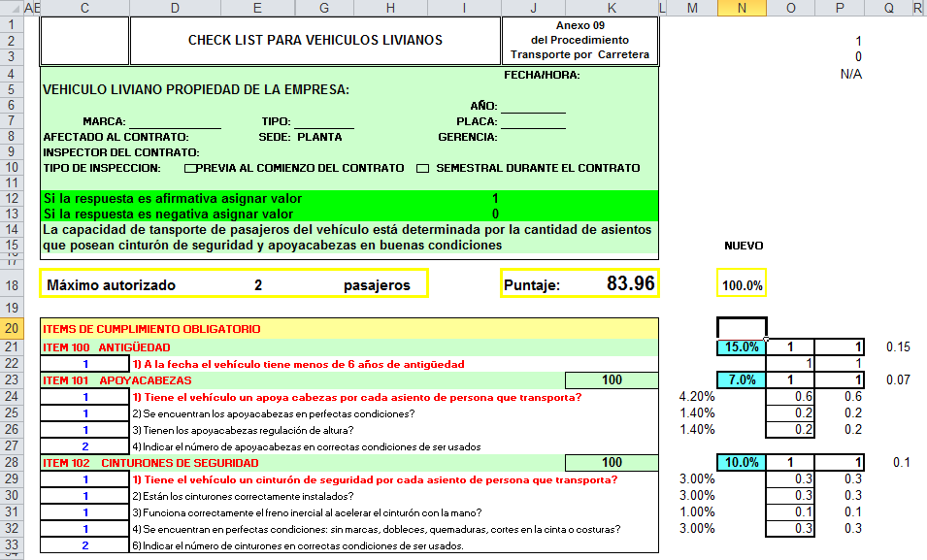Click the cyan 15.0% weight cell

742,347
